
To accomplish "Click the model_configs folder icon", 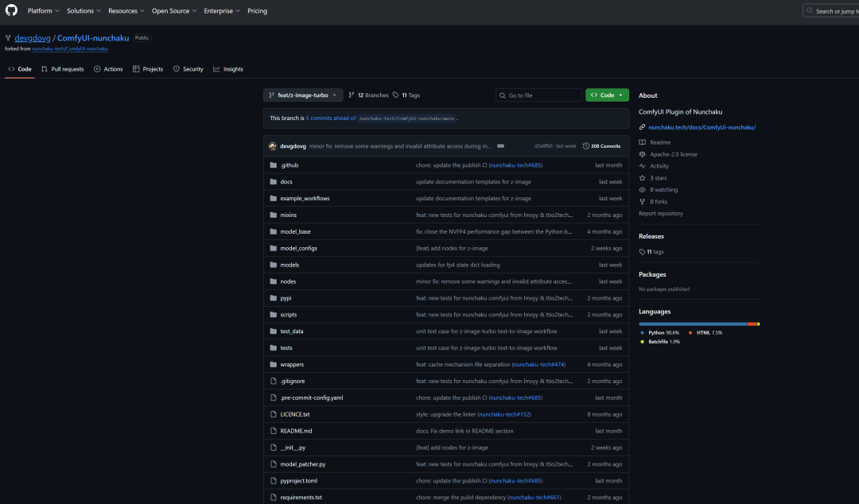I will tap(274, 248).
